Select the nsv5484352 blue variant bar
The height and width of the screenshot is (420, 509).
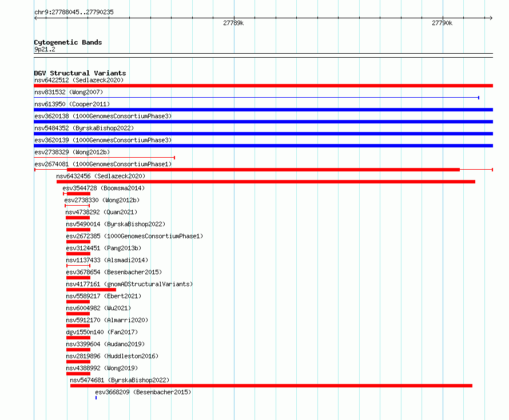pos(263,134)
